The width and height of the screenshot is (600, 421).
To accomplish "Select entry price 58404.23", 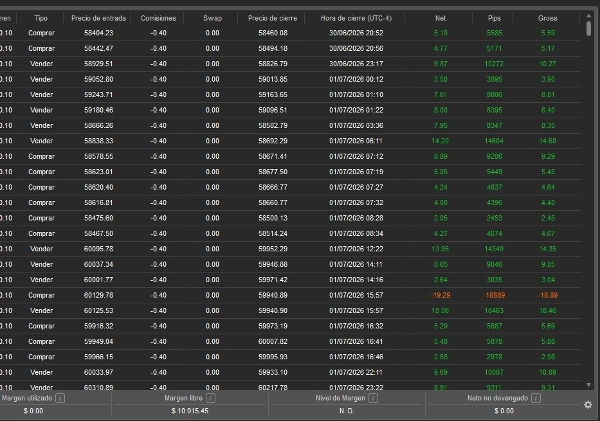I will (99, 33).
